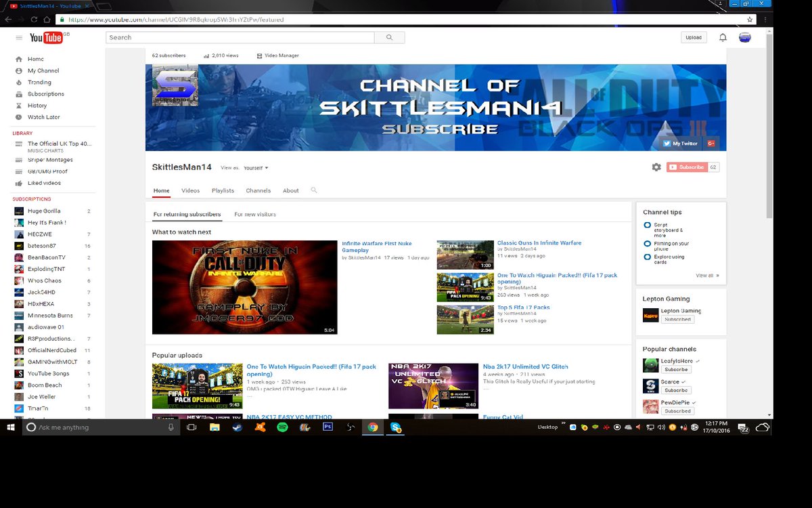Click the Infinite Warfare First Nuke thumbnail
812x508 pixels.
point(245,287)
